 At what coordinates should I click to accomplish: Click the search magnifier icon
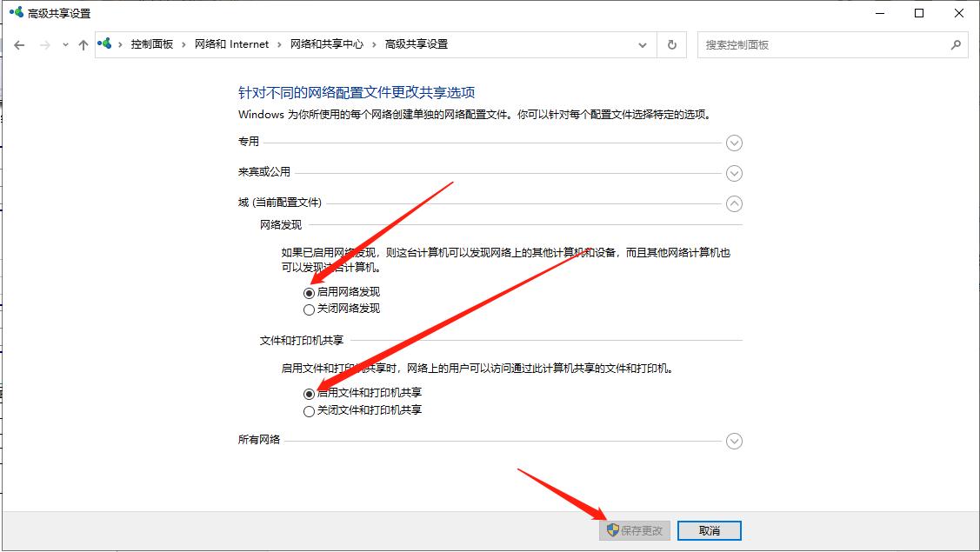pyautogui.click(x=955, y=44)
